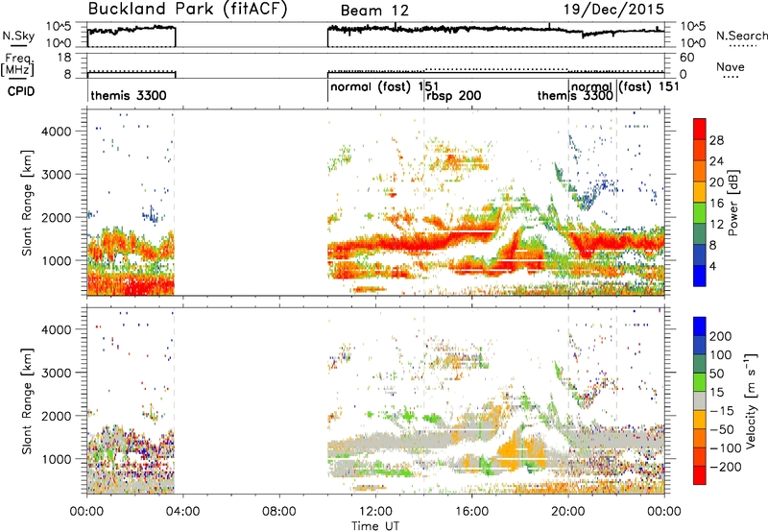
Task: Click the '-200' velocity color bar tick
Action: coord(724,467)
